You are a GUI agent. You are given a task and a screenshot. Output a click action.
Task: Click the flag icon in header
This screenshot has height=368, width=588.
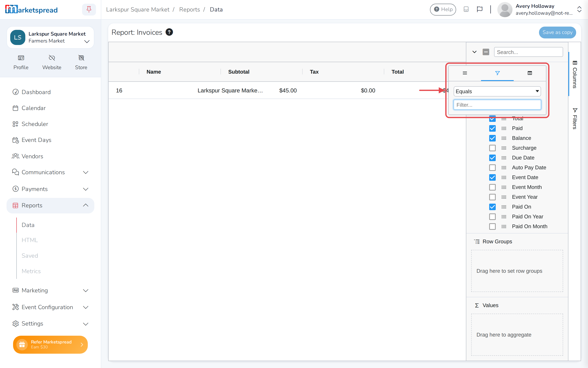480,9
